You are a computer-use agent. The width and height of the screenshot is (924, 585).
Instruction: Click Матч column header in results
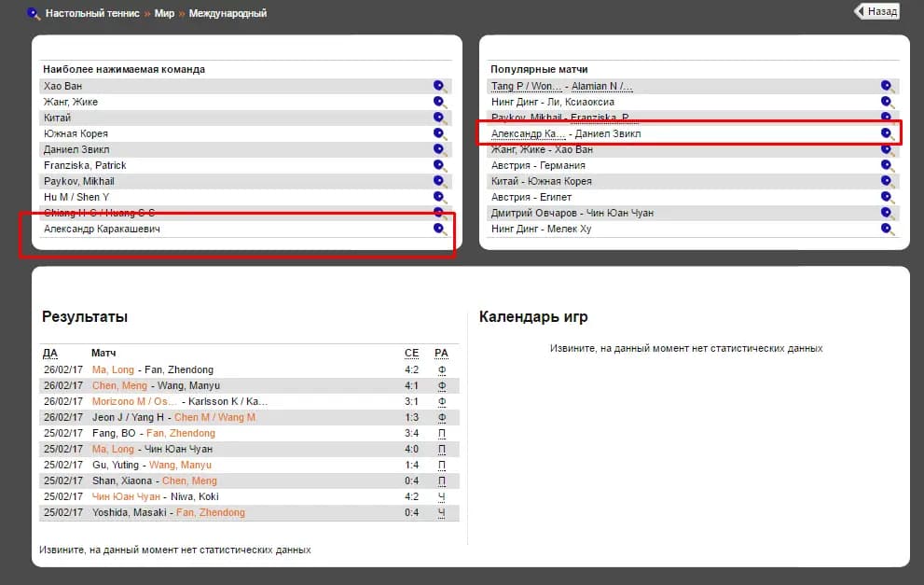click(103, 354)
